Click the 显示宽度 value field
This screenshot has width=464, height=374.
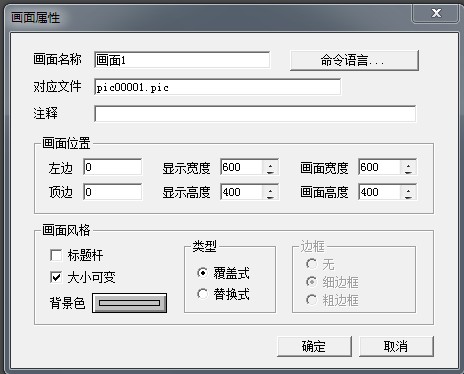pyautogui.click(x=242, y=167)
